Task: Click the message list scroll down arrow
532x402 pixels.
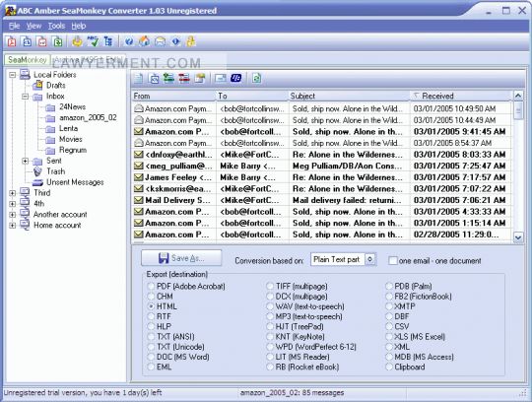Action: pyautogui.click(x=518, y=237)
